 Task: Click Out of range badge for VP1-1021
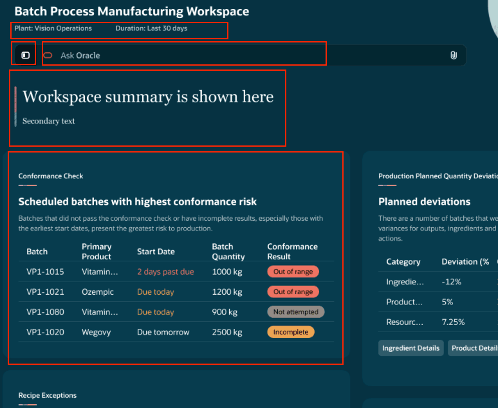(x=293, y=292)
